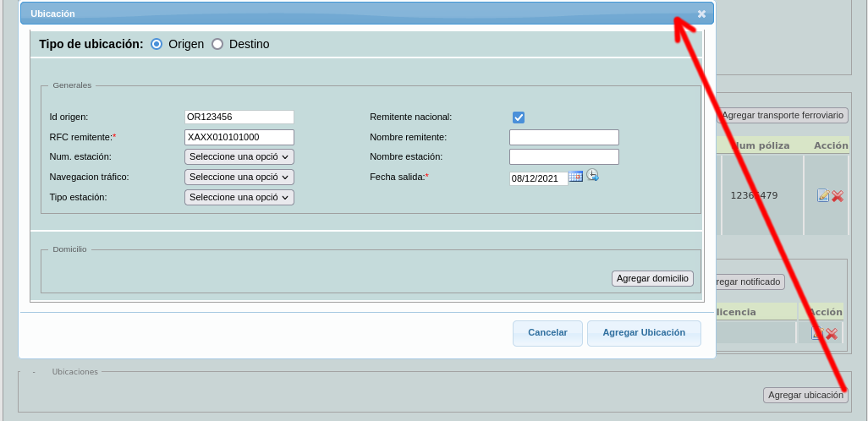Open the Tipo estación dropdown
This screenshot has height=421, width=868.
[239, 197]
